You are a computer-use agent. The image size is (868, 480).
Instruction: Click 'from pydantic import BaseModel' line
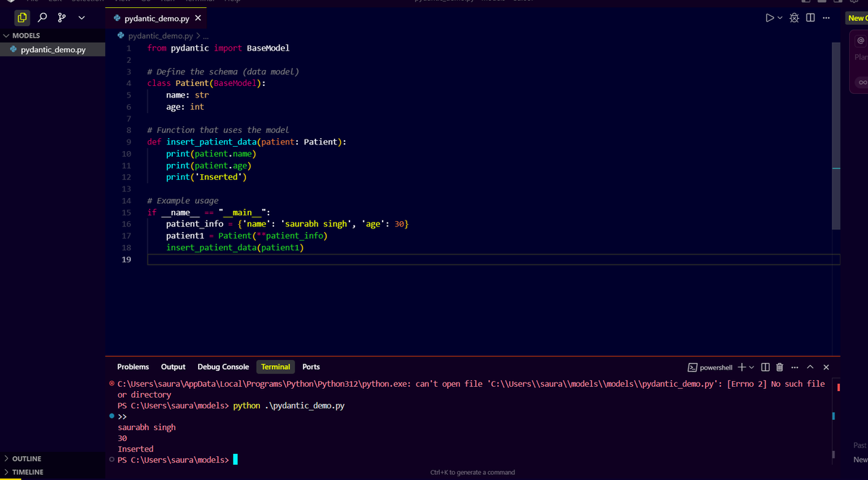coord(218,48)
